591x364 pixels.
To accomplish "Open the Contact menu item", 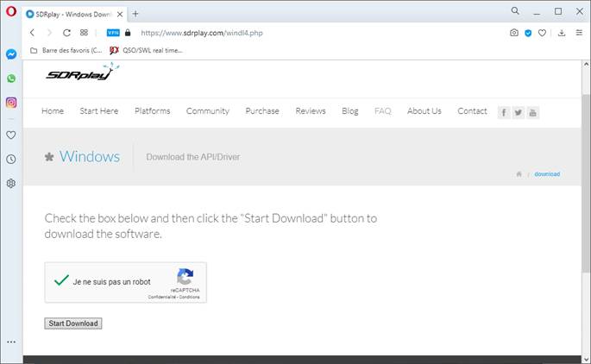I will pos(472,110).
